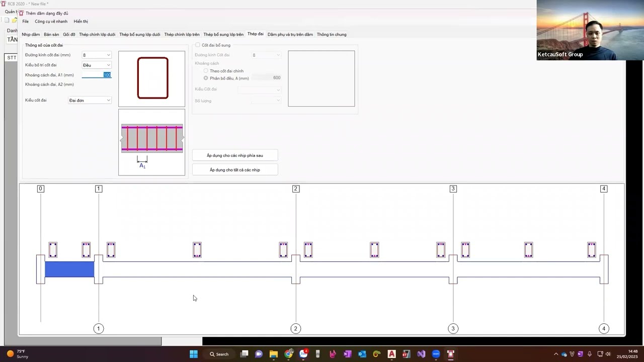Open Windows Start menu
Viewport: 644px width, 362px height.
click(194, 354)
